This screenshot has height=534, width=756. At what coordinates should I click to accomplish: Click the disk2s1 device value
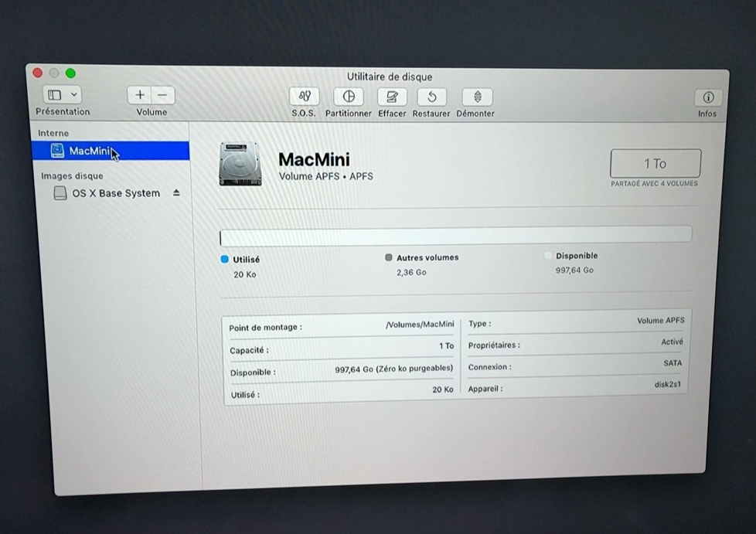click(668, 384)
